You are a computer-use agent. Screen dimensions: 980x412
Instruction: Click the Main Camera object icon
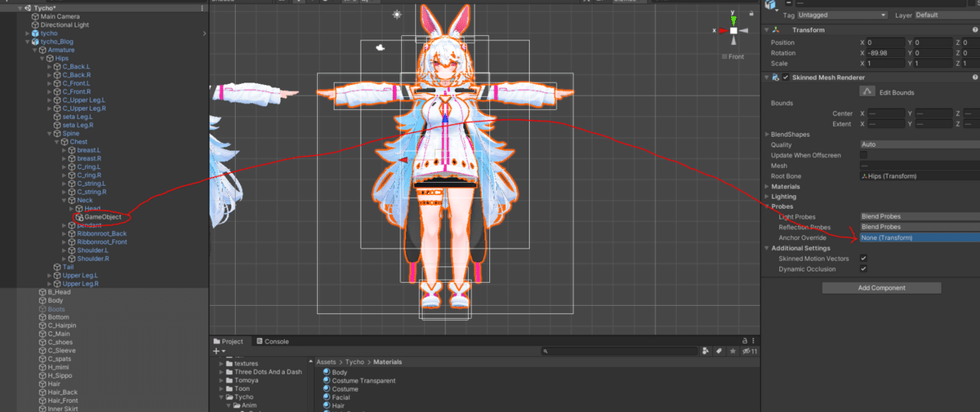35,16
